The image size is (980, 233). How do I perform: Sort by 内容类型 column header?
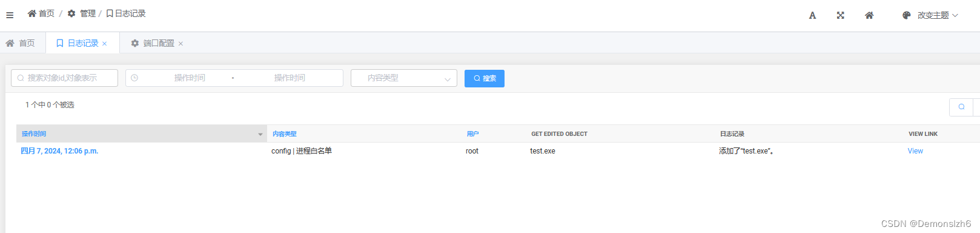tap(285, 134)
